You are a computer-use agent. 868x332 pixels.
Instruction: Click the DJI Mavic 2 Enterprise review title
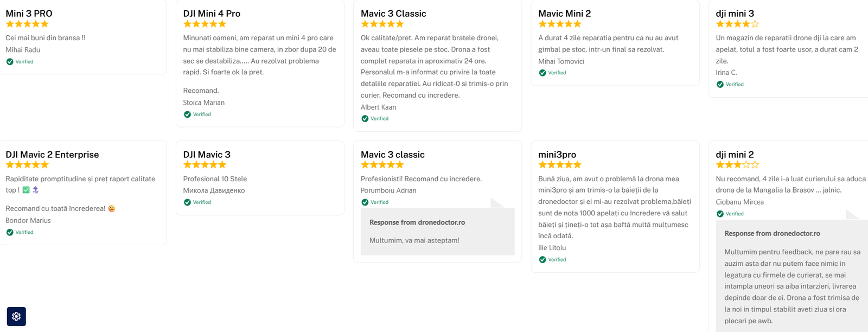pos(52,155)
